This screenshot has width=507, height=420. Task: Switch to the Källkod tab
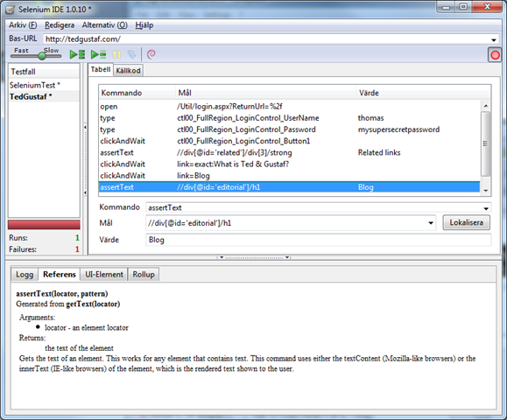[128, 70]
